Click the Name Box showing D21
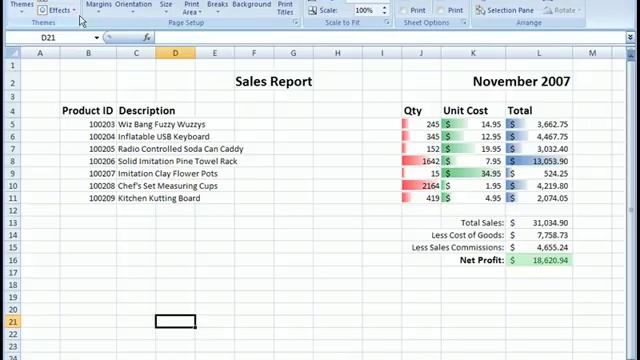Image resolution: width=640 pixels, height=360 pixels. 48,38
